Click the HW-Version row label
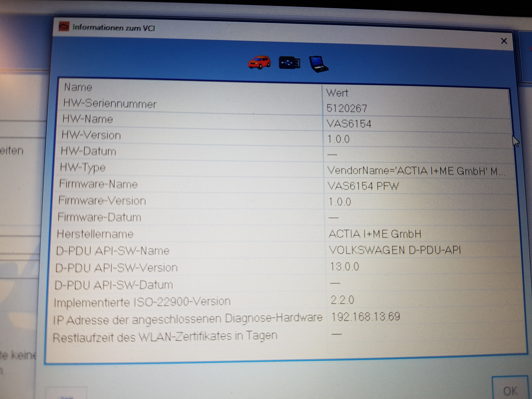The height and width of the screenshot is (399, 532). click(x=91, y=135)
